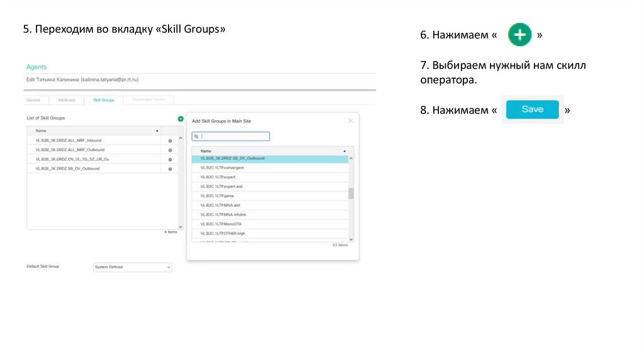
Task: Click VL.B2B_3K.DRDZ.CN_VL_YG_SZ_UR_Ou row name
Action: tap(72, 159)
